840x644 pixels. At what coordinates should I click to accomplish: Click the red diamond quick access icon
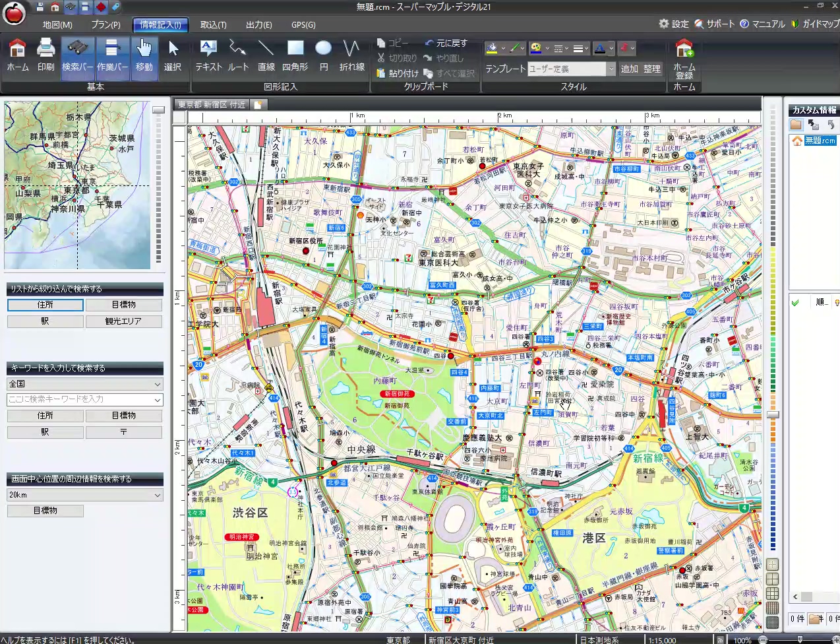pos(101,7)
